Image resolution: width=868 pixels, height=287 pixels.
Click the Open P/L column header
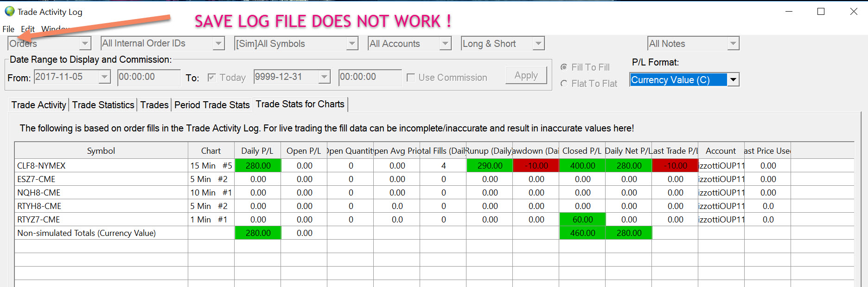(x=304, y=151)
